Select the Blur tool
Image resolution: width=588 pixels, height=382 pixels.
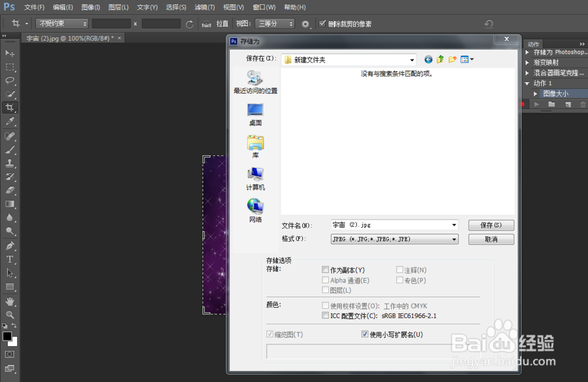10,218
